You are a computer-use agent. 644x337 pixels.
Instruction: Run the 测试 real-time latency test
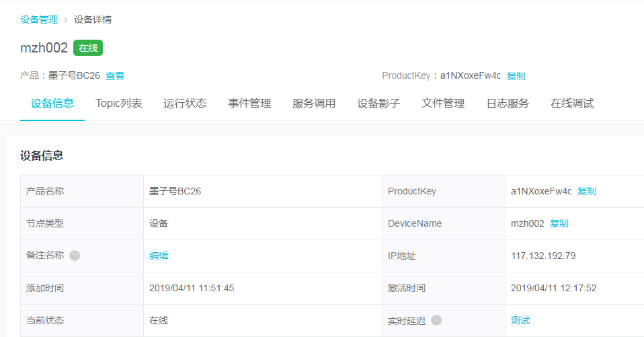tap(520, 320)
